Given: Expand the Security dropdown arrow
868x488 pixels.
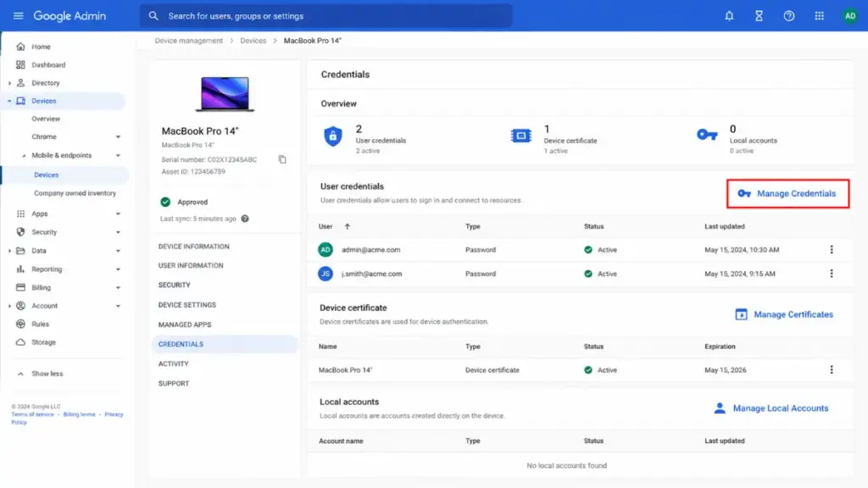Looking at the screenshot, I should pos(118,232).
